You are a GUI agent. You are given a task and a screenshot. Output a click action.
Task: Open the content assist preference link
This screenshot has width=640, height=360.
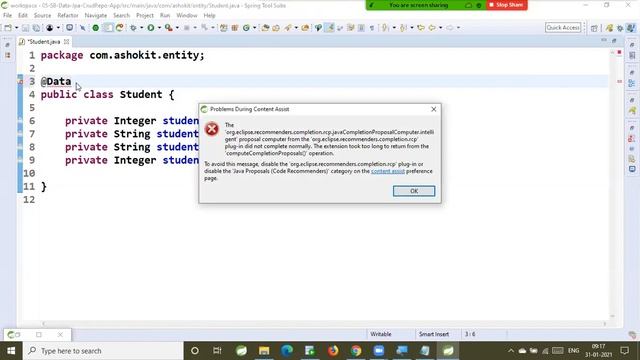388,171
